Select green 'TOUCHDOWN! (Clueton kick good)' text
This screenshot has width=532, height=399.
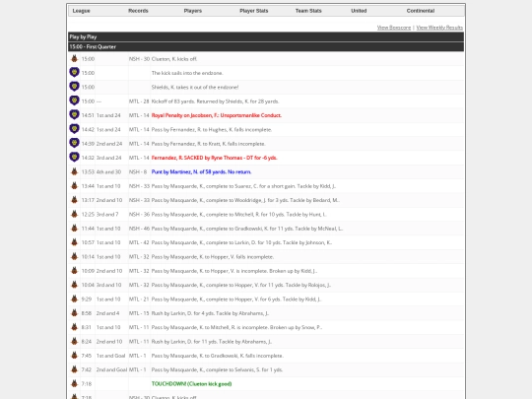point(191,384)
